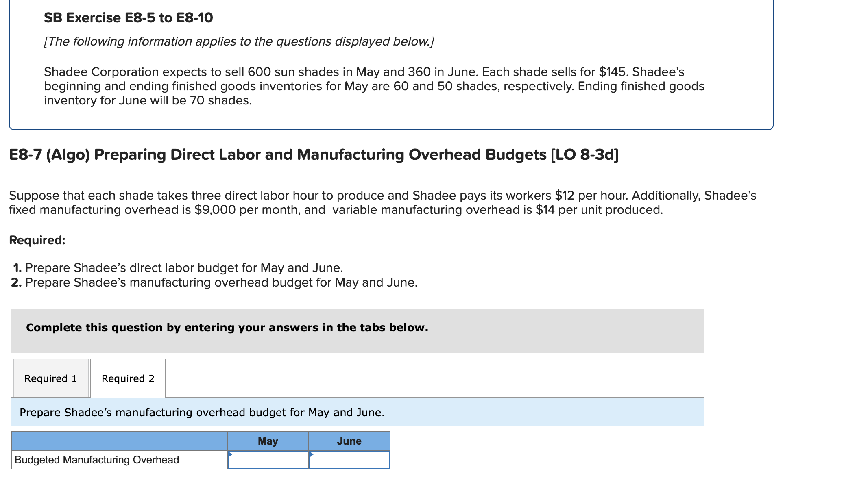Click the Shadee Corporation information paragraph
This screenshot has height=478, width=868.
[373, 86]
